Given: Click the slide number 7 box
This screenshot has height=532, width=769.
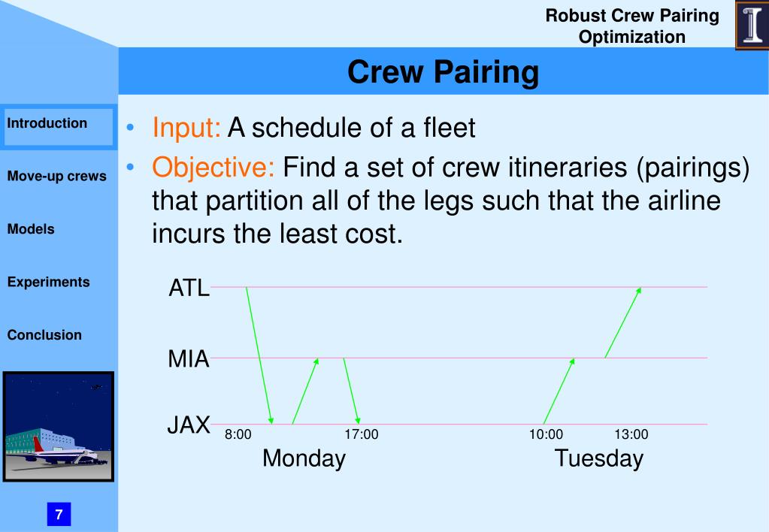Looking at the screenshot, I should point(59,514).
